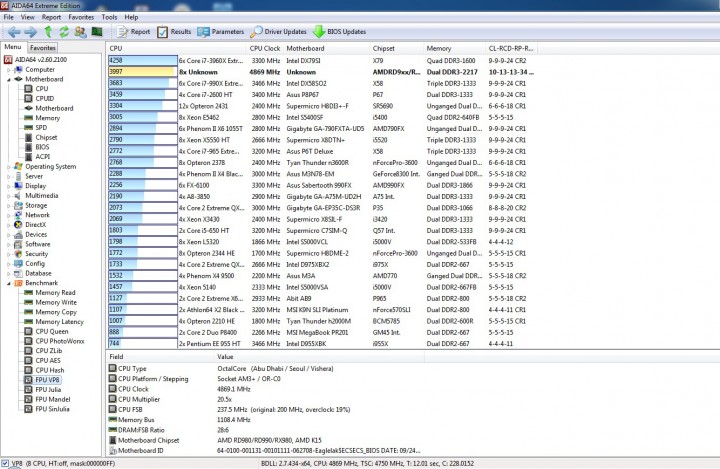This screenshot has width=720, height=469.
Task: Select the CPUID item in the tree
Action: click(39, 98)
